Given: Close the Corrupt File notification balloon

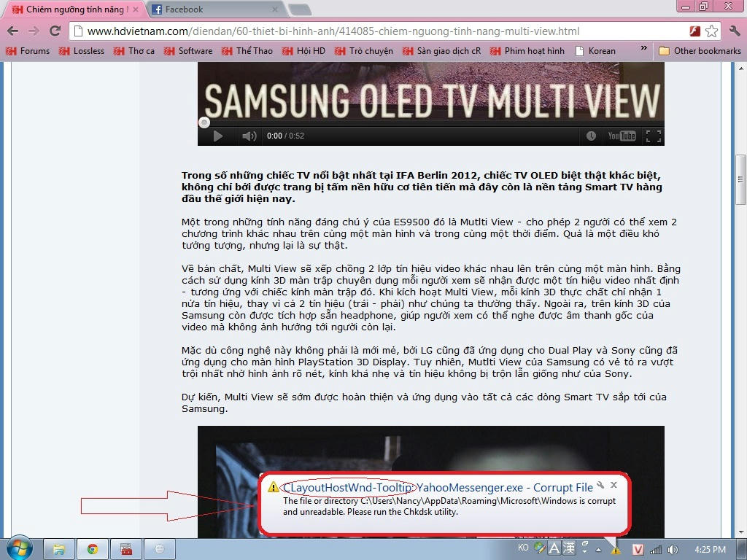Looking at the screenshot, I should pyautogui.click(x=614, y=485).
